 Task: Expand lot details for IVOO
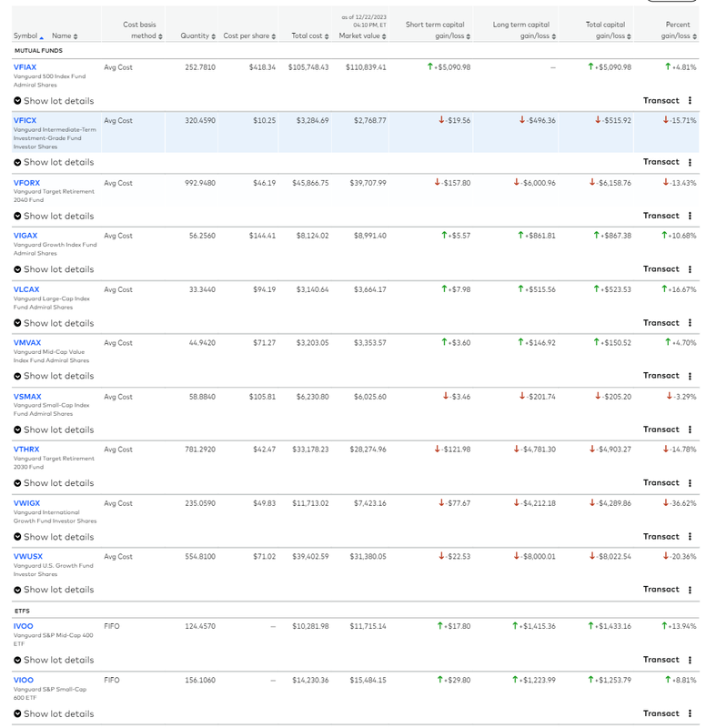point(54,661)
